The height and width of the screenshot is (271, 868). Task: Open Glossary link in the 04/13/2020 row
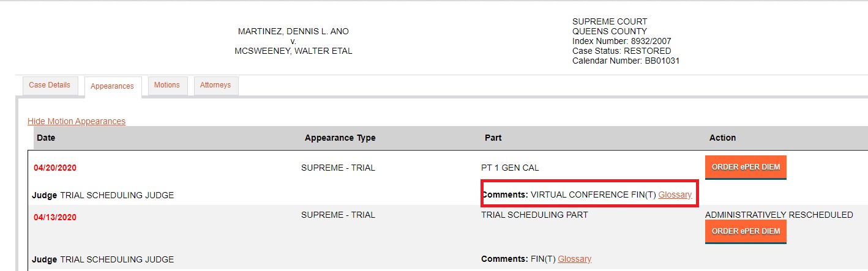click(x=574, y=259)
